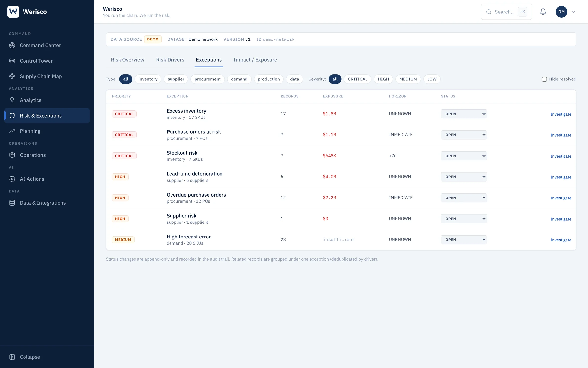The width and height of the screenshot is (588, 368).
Task: Open status dropdown for High forecast error
Action: pyautogui.click(x=464, y=240)
